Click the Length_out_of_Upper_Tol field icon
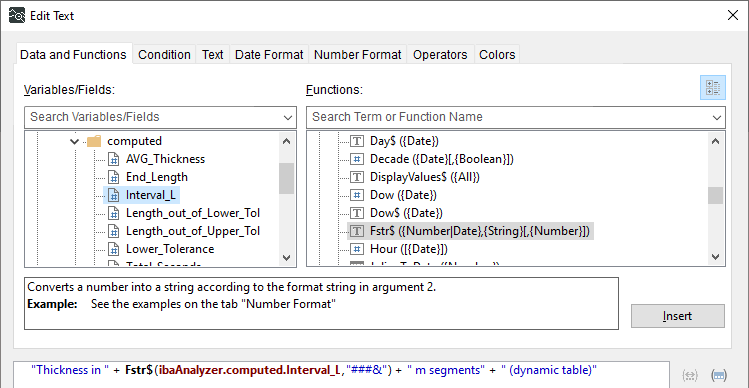749x388 pixels. (x=114, y=231)
